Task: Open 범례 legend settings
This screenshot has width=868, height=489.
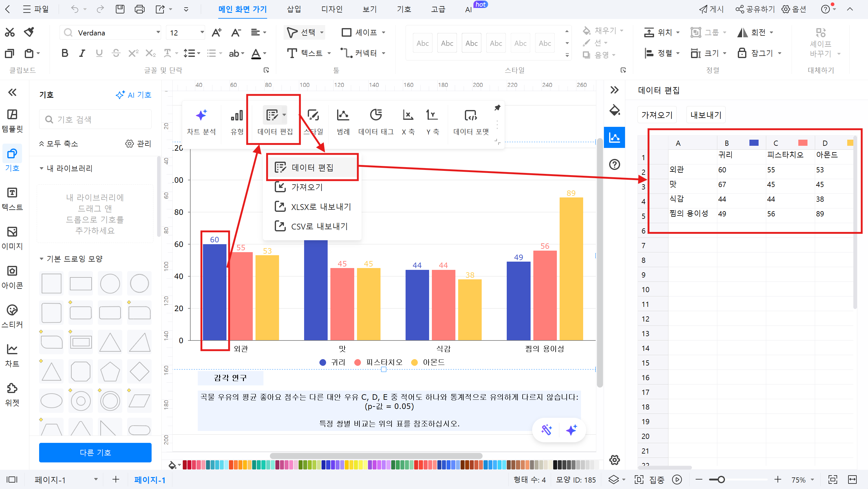Action: pos(343,122)
